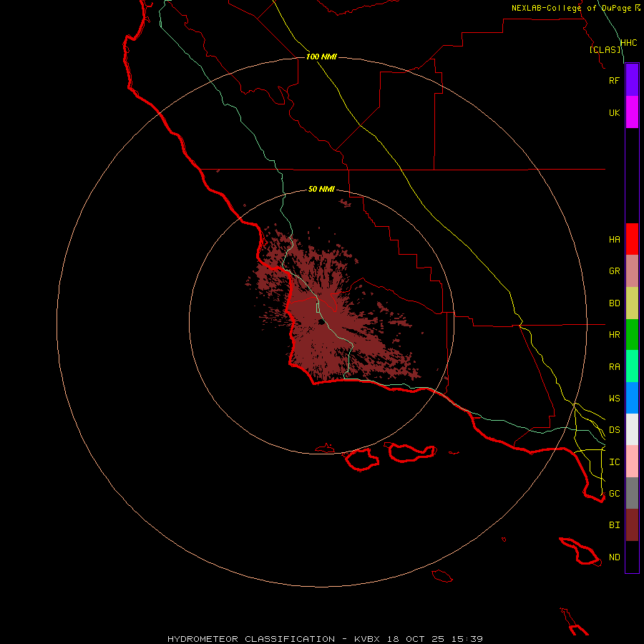
Task: Click the 'KVBX' radar station identifier
Action: [x=367, y=639]
